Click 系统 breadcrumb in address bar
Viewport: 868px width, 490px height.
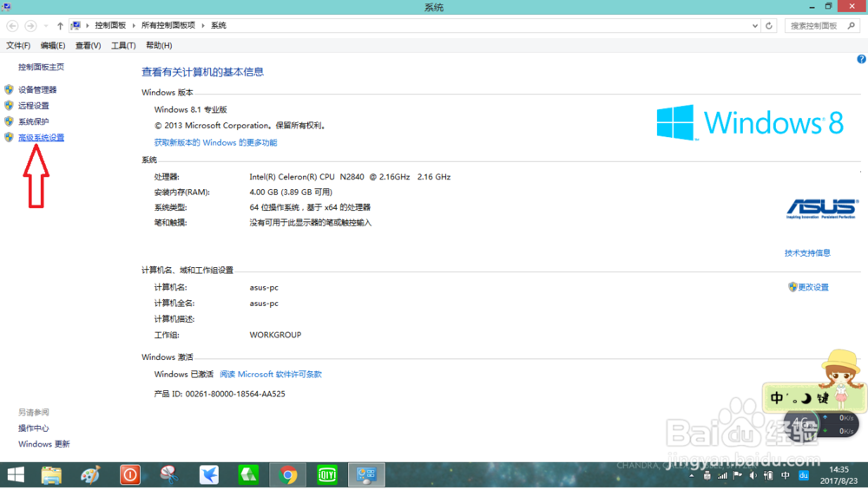tap(219, 25)
